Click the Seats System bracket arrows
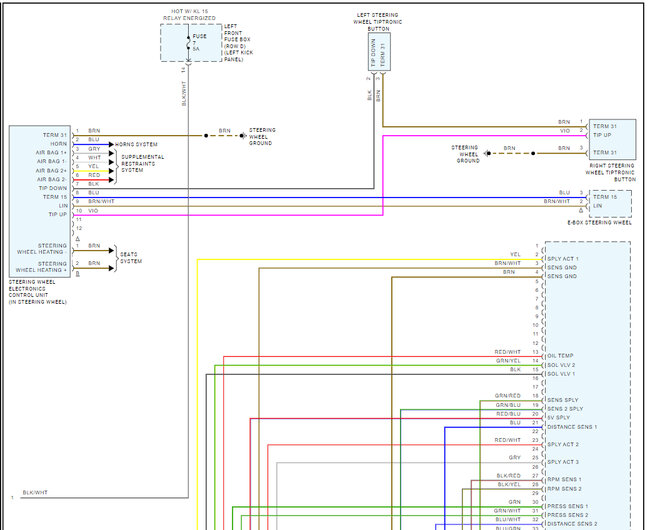Screen dimensions: 650x530 pos(113,257)
